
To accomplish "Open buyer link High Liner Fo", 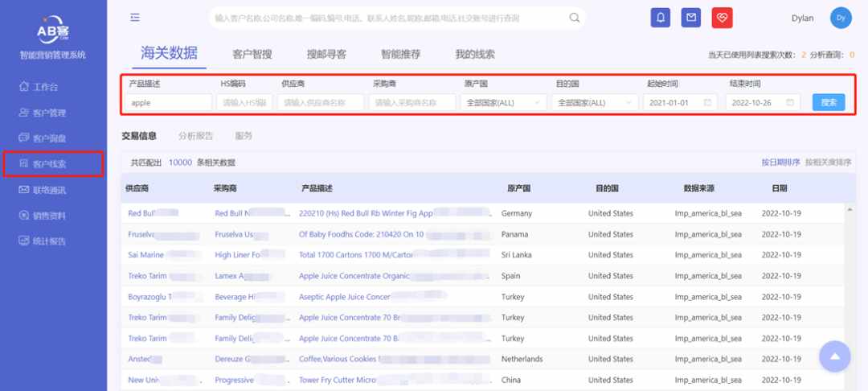I will click(237, 255).
